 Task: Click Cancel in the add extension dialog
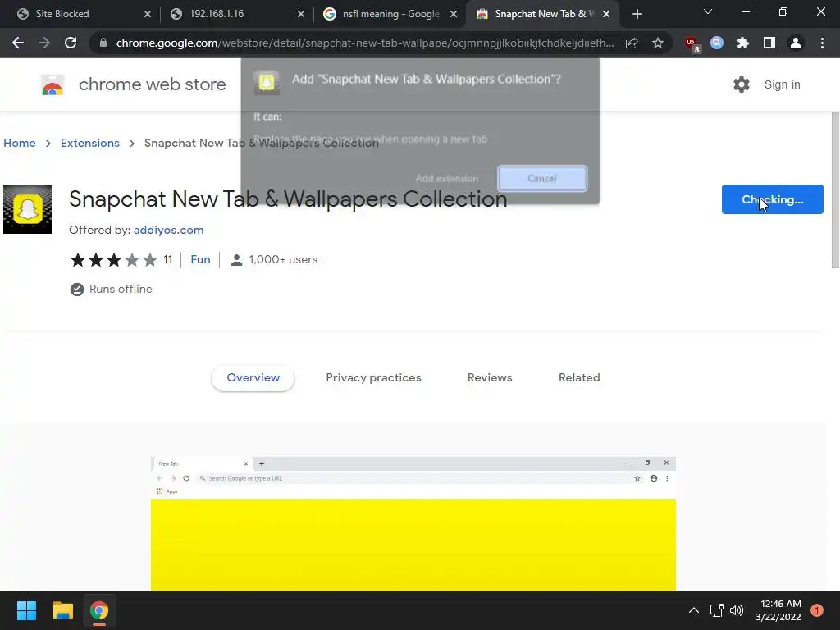point(542,178)
